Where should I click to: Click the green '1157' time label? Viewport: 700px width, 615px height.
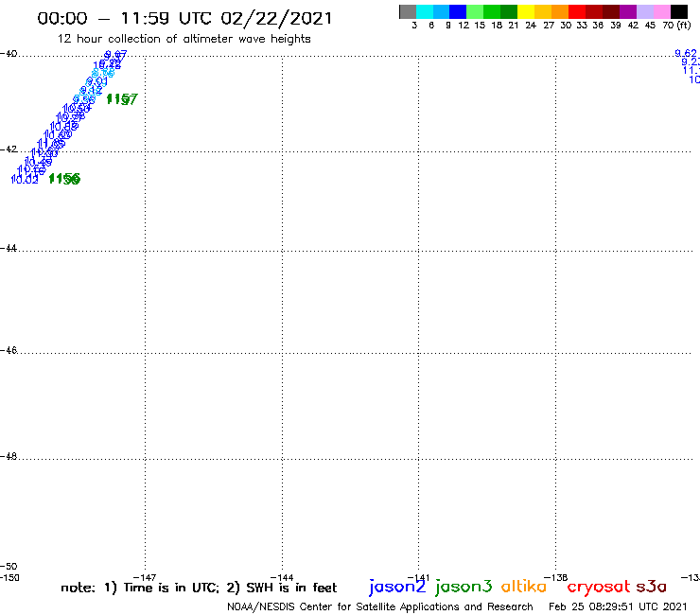click(x=122, y=98)
